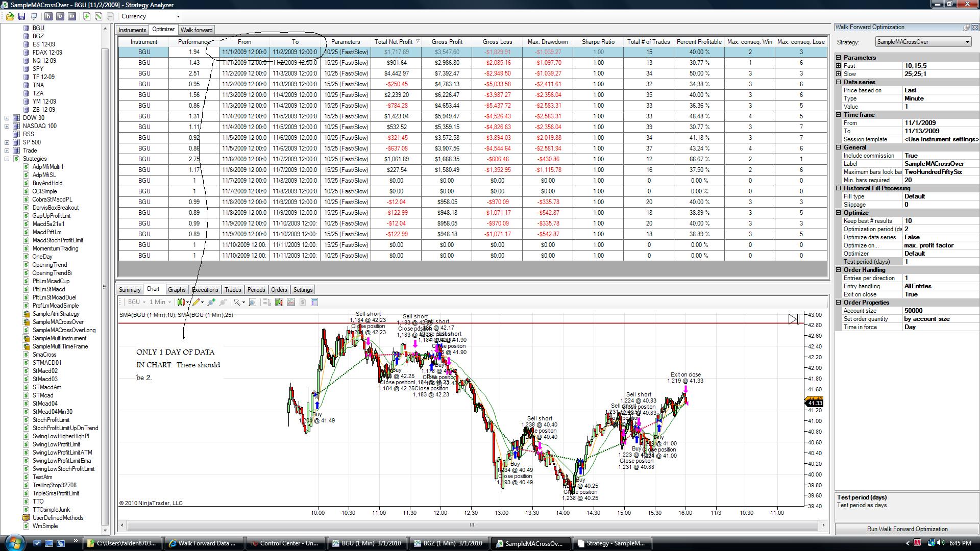Open the Executions tab

click(205, 290)
